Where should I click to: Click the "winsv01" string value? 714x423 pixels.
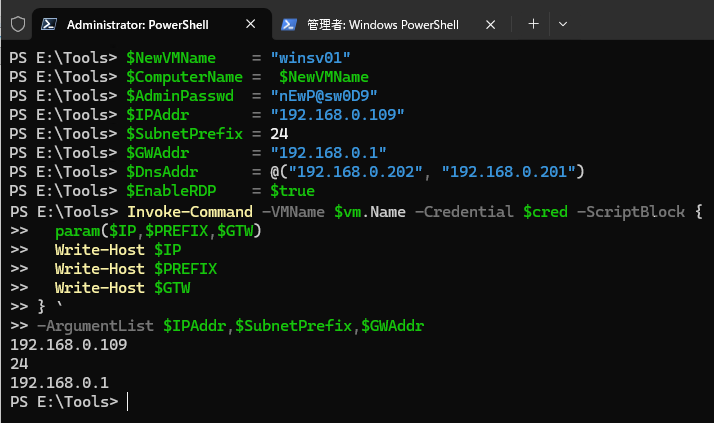click(311, 58)
